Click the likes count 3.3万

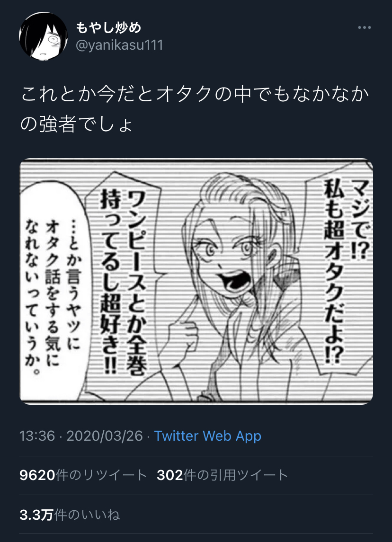click(x=36, y=515)
